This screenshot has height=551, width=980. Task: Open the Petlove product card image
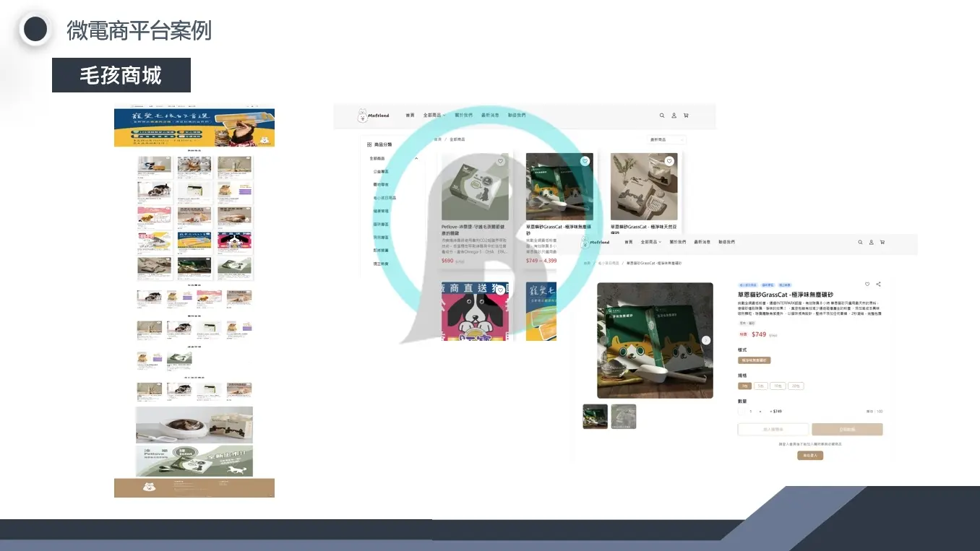tap(475, 187)
